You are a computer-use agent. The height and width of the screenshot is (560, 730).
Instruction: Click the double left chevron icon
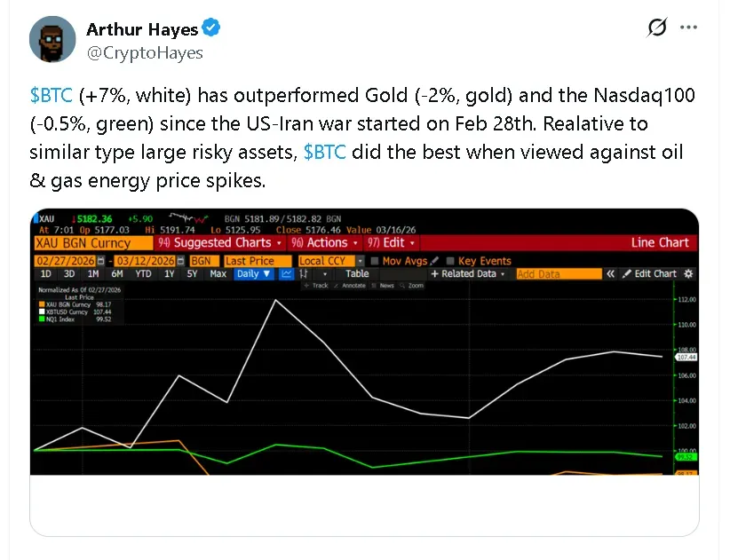click(611, 274)
